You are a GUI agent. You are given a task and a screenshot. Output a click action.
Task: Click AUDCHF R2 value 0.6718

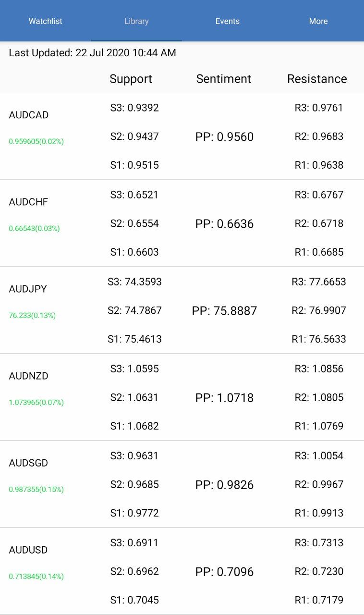[319, 223]
